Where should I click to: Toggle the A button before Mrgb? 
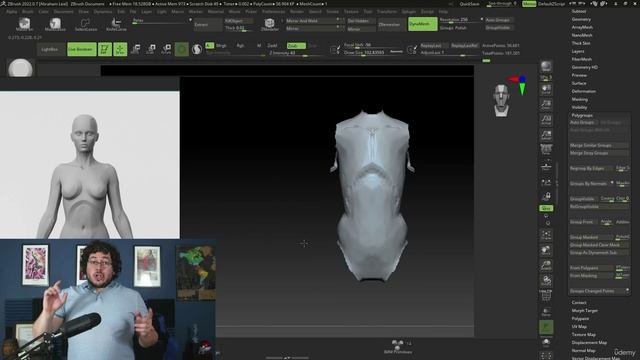point(209,45)
